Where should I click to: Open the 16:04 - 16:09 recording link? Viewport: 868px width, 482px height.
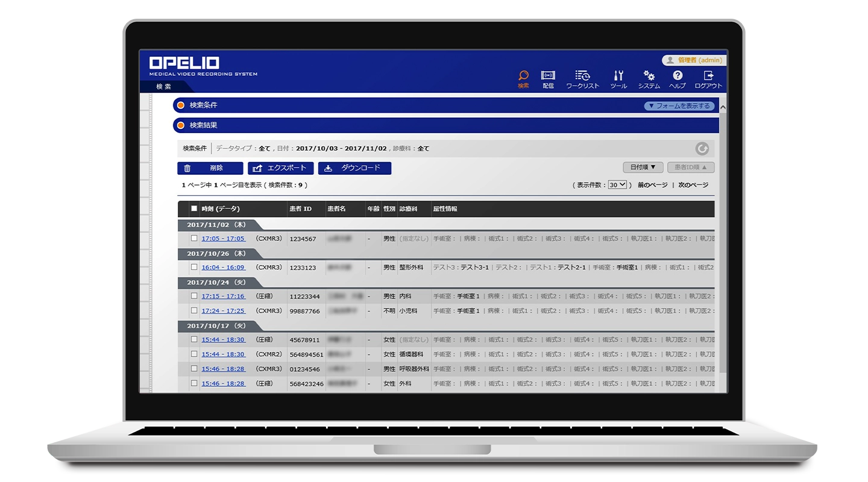(223, 268)
